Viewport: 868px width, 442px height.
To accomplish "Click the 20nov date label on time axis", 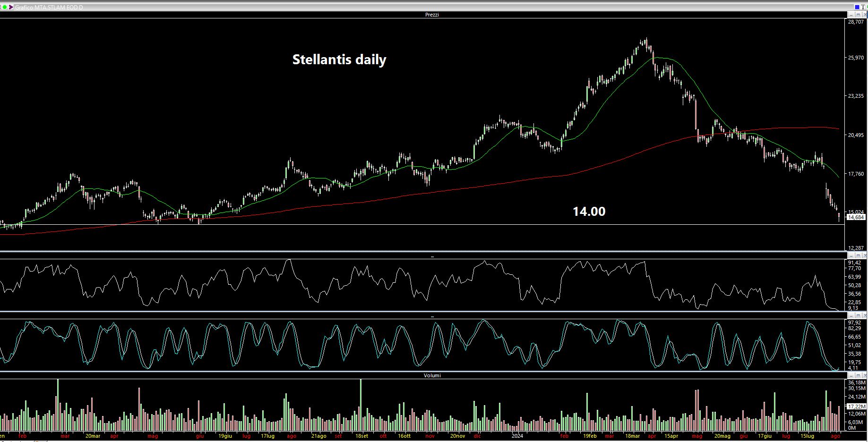I will pyautogui.click(x=457, y=436).
